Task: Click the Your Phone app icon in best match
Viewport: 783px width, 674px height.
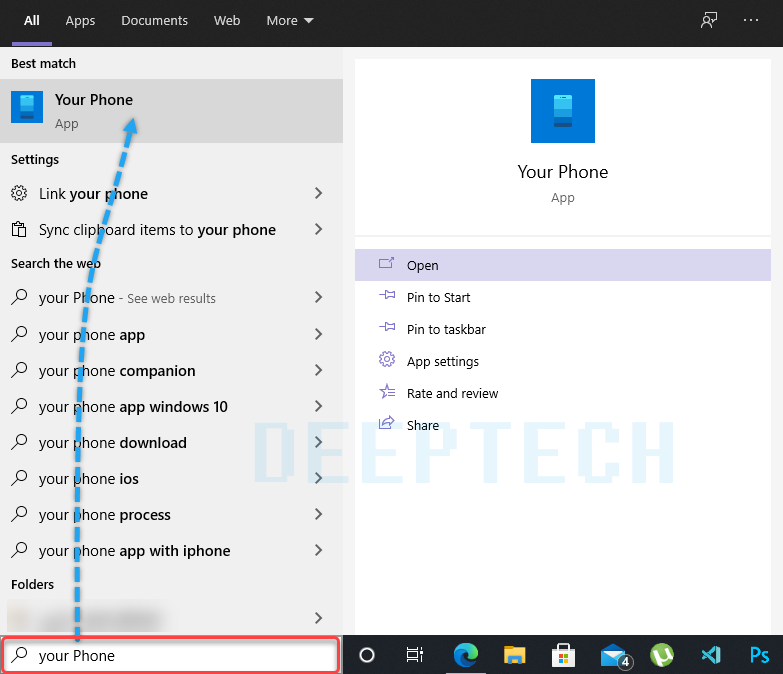Action: pyautogui.click(x=27, y=107)
